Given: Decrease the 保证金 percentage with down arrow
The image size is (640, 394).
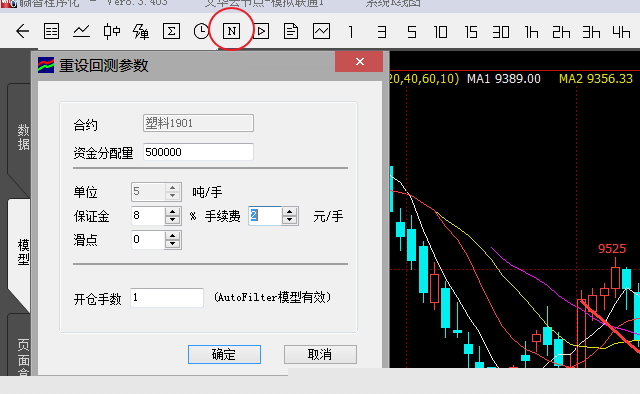Looking at the screenshot, I should [x=173, y=220].
